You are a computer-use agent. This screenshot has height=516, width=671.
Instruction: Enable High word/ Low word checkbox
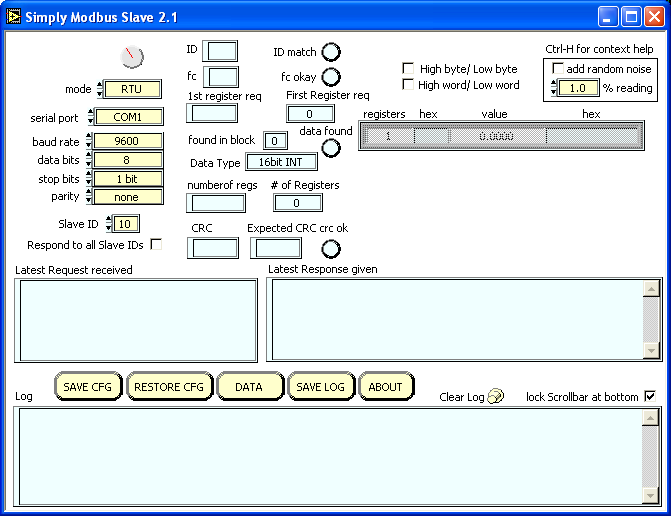[x=408, y=84]
